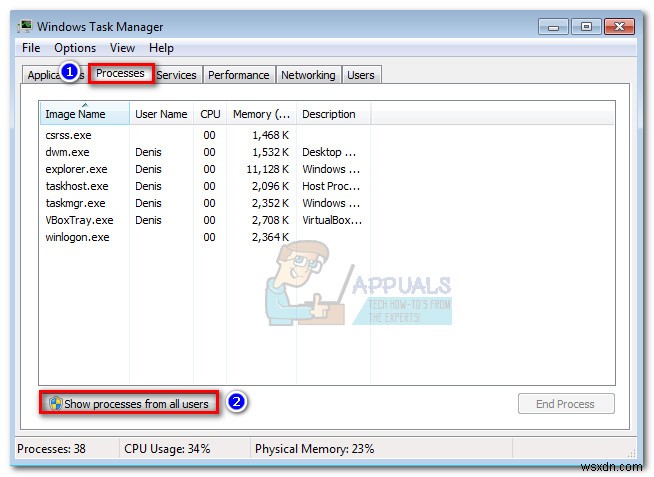Click the End Process button
654x477 pixels.
click(x=566, y=404)
